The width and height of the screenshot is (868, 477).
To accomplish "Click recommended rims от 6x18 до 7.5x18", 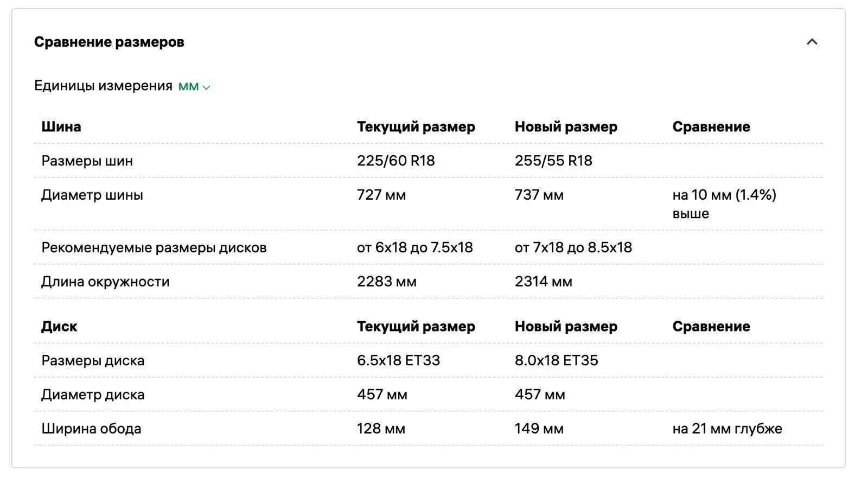I will pyautogui.click(x=414, y=247).
